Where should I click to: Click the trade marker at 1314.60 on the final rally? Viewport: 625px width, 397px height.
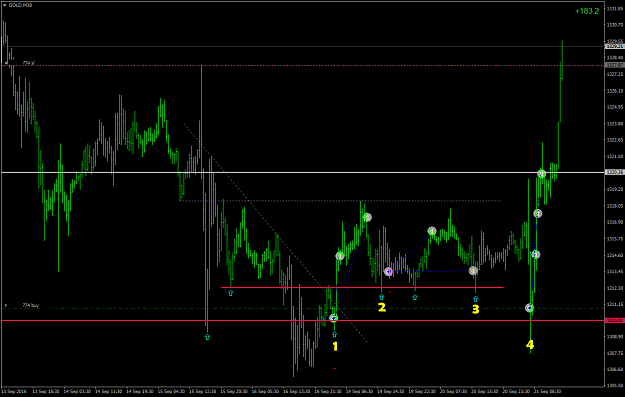(536, 254)
